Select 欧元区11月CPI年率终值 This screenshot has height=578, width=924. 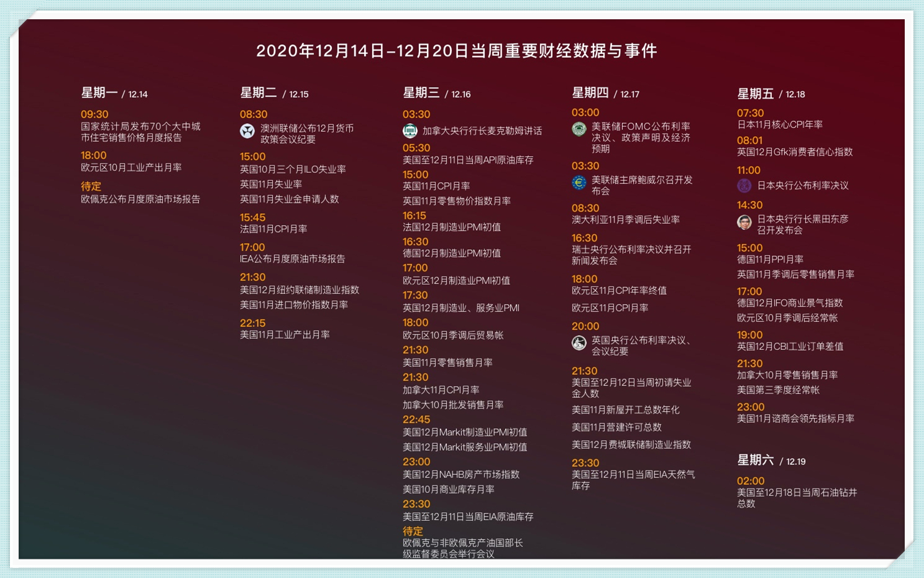(619, 290)
